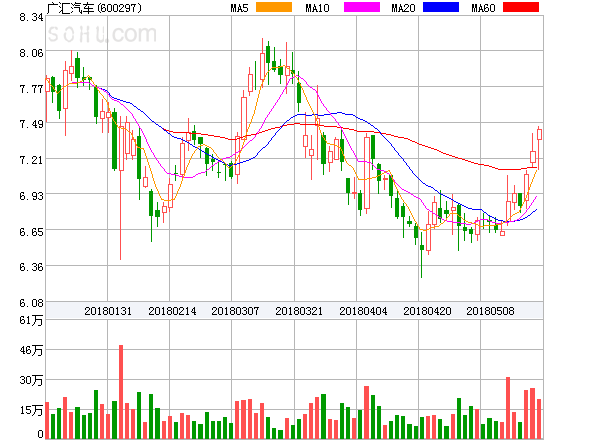Click the 46万 volume axis label
Screen dimensions: 600x440
[31, 350]
